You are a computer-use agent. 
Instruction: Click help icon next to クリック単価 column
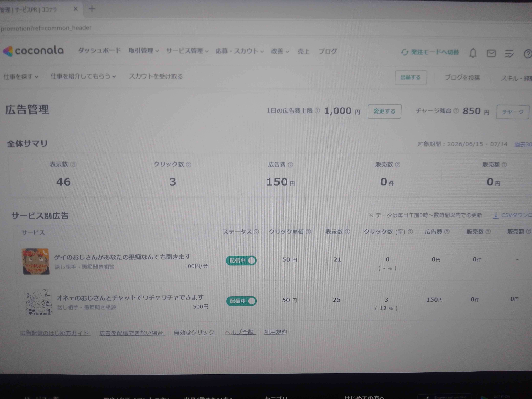308,232
